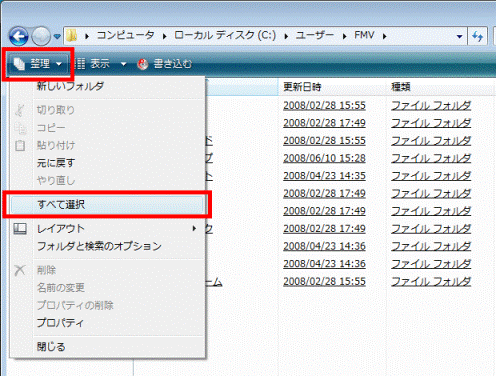Expand arrow after ユーザー breadcrumb
The height and width of the screenshot is (376, 496).
click(x=344, y=36)
